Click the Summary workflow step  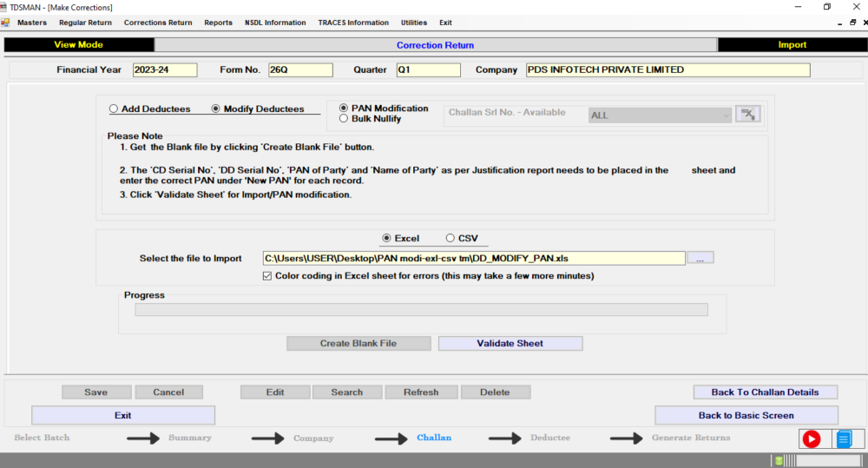tap(190, 438)
